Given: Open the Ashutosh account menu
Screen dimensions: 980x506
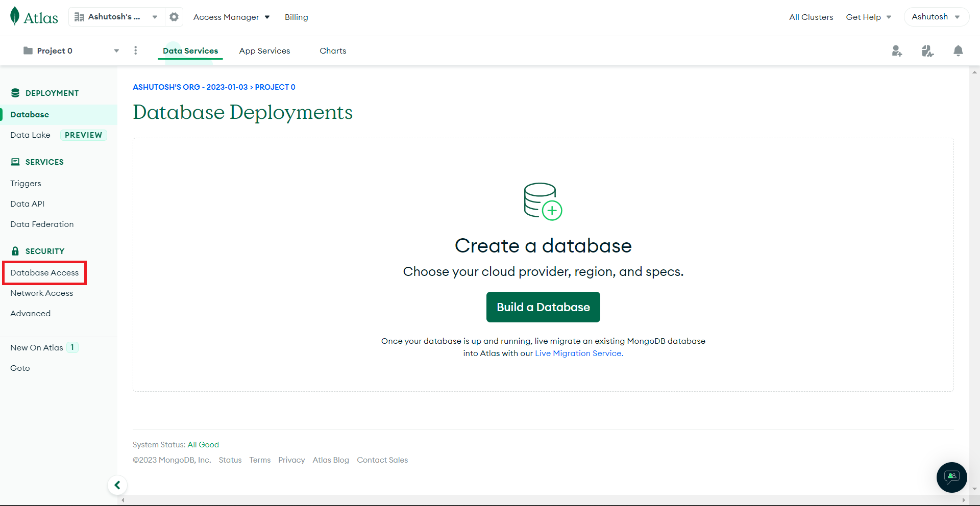Looking at the screenshot, I should coord(936,16).
